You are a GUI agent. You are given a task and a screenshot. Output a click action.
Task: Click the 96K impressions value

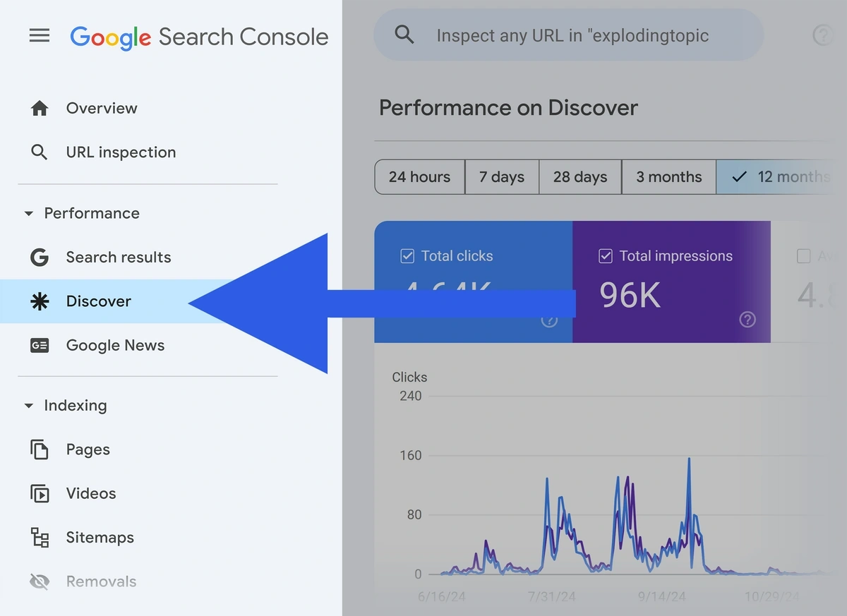click(630, 296)
